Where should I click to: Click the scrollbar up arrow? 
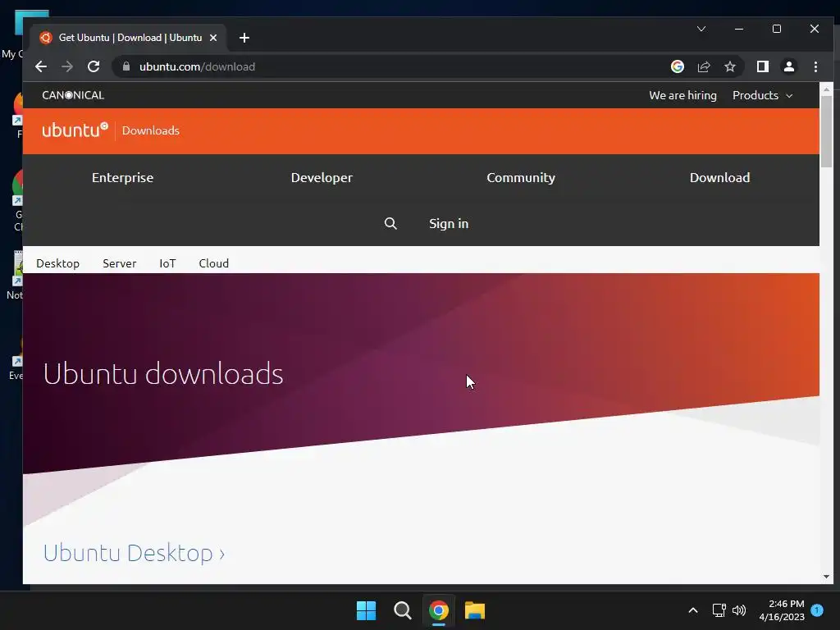pyautogui.click(x=826, y=89)
